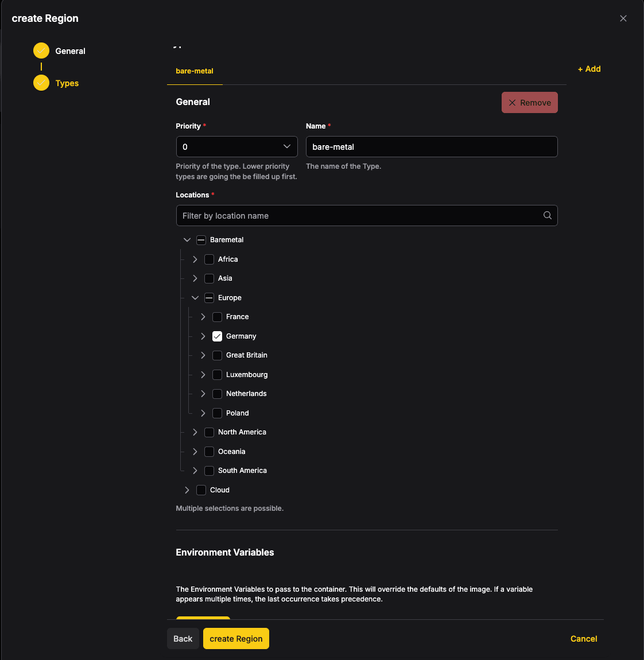Screen dimensions: 644x660
Task: Check the France checkbox
Action: 217,317
